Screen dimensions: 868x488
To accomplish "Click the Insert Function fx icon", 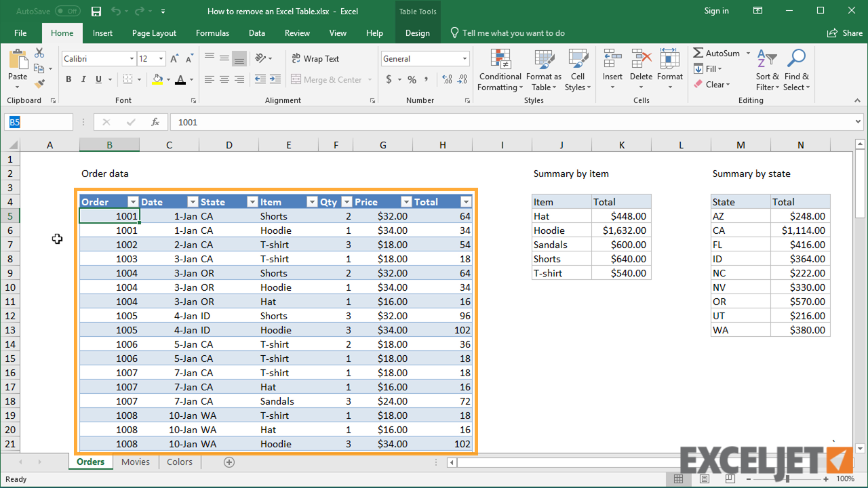I will 155,122.
